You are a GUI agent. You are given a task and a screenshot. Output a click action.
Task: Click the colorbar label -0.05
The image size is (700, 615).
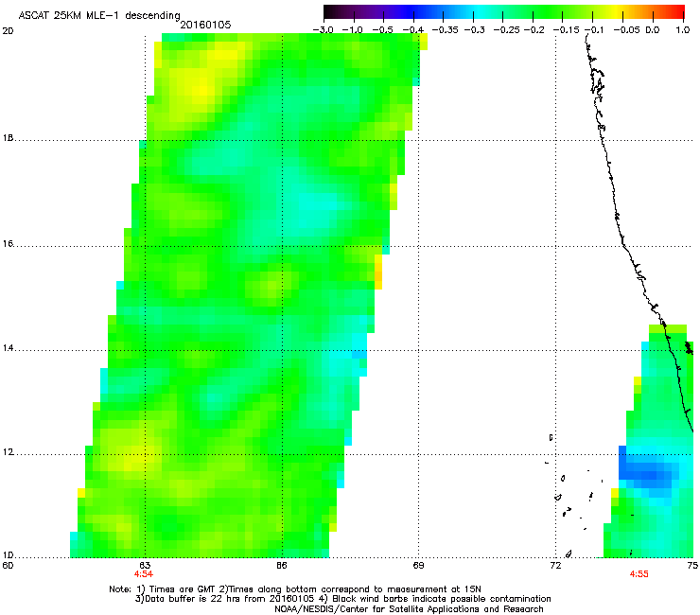[626, 30]
